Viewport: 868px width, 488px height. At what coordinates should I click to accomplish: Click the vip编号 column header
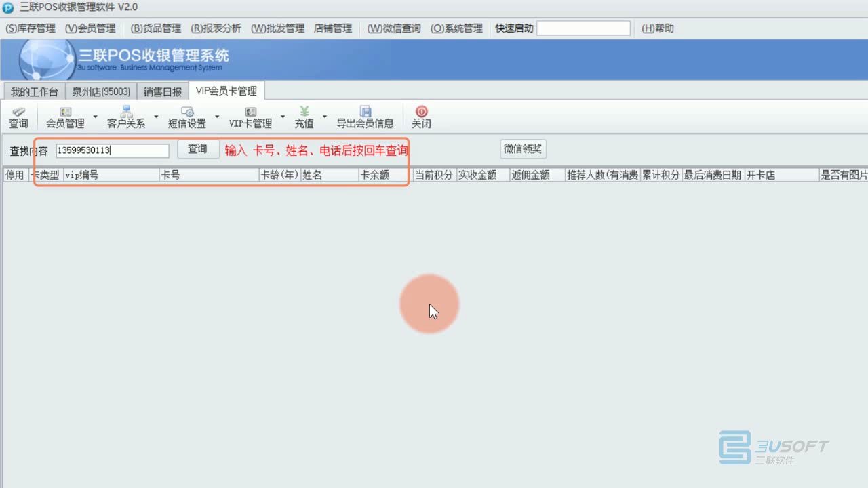pos(111,175)
